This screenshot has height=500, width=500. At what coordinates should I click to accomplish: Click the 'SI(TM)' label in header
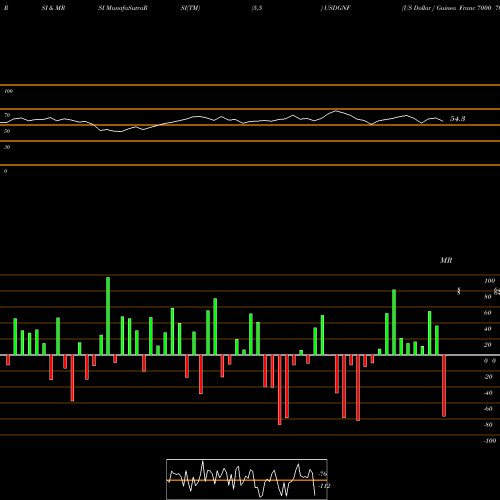(x=190, y=8)
